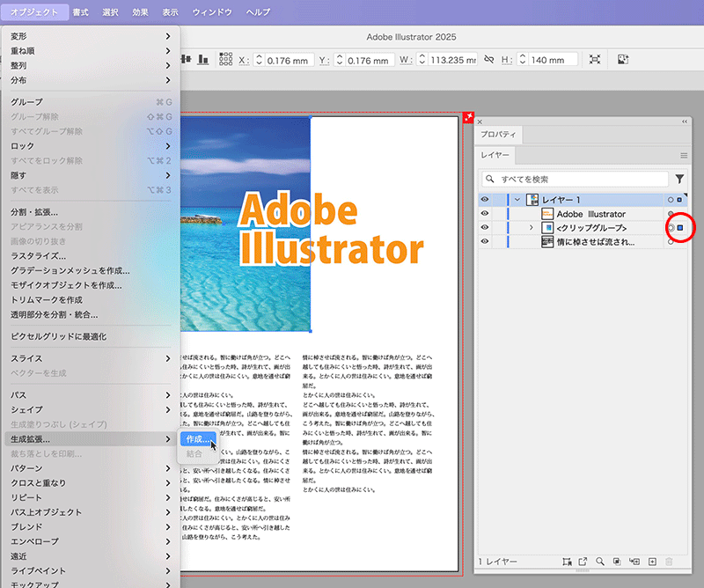Select the Adobe Illustrator layer name
Image resolution: width=704 pixels, height=588 pixels.
click(x=590, y=214)
